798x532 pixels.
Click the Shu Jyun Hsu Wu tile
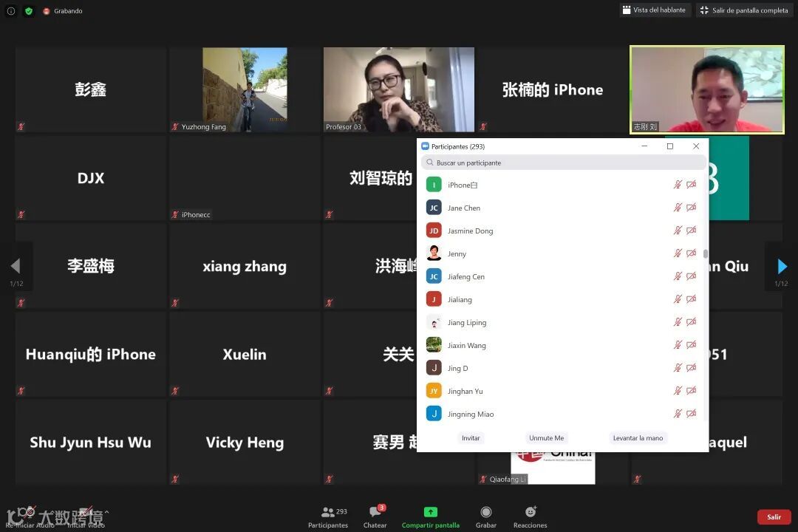91,442
